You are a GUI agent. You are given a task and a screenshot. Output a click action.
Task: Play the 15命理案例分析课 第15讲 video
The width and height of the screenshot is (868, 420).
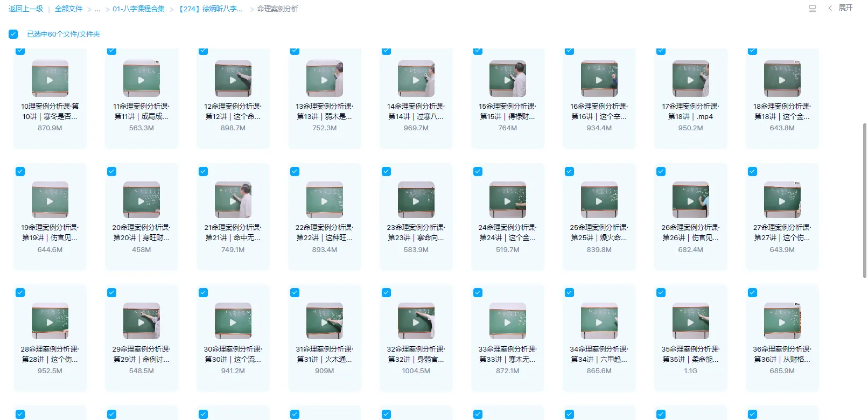507,80
